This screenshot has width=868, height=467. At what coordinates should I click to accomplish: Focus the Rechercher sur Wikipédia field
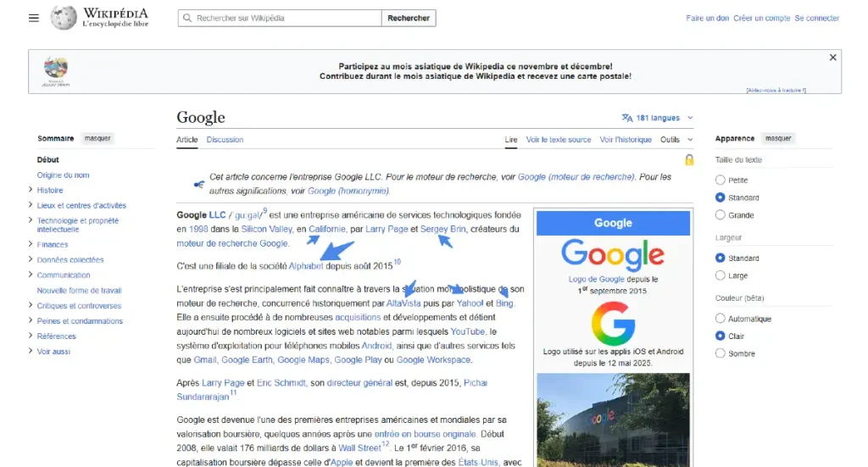point(280,18)
